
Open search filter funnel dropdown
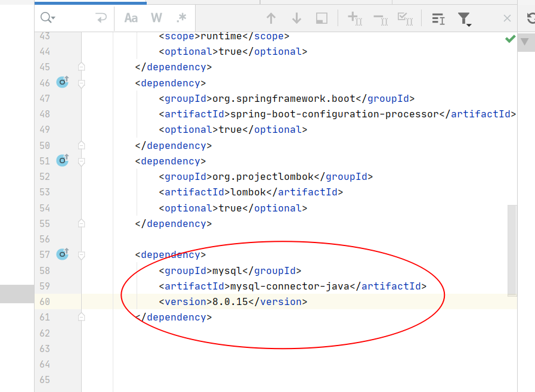pos(465,19)
